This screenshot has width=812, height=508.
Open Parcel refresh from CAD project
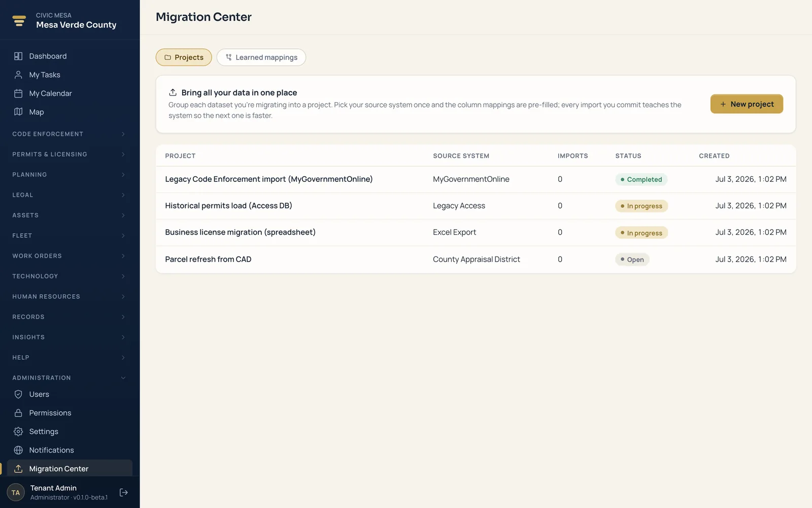[x=476, y=259]
